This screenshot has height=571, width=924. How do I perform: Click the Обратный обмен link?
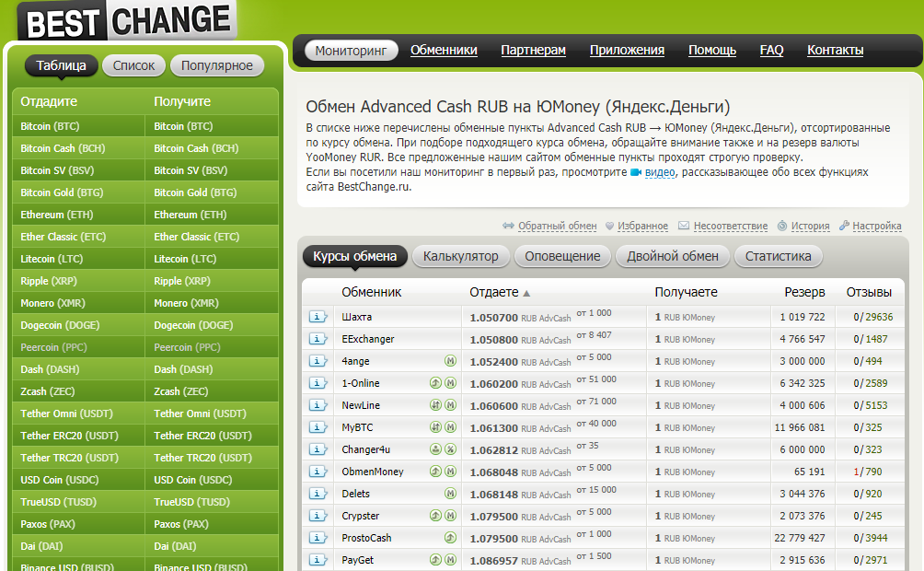(557, 226)
